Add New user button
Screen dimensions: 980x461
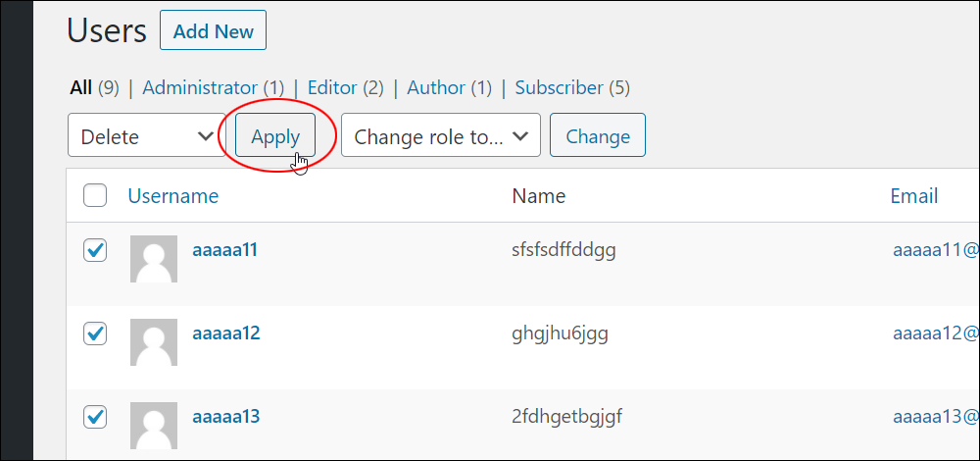pos(213,30)
